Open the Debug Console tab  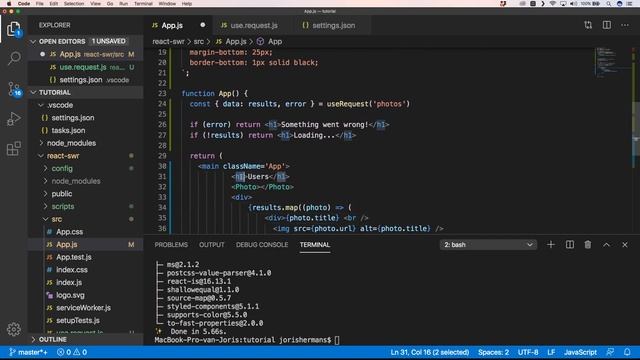262,244
